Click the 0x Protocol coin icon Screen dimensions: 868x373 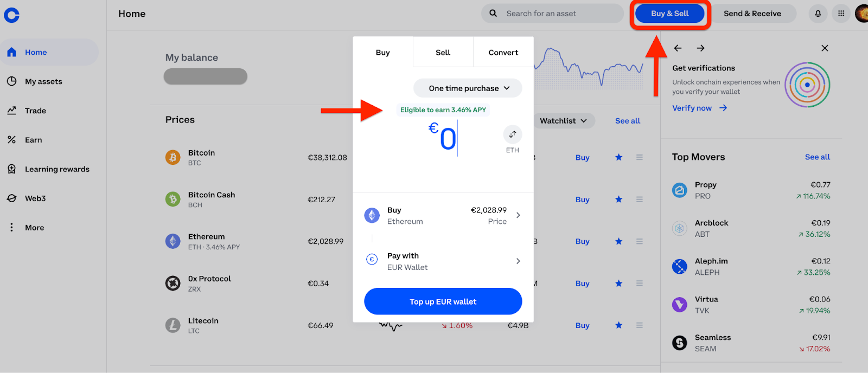173,283
